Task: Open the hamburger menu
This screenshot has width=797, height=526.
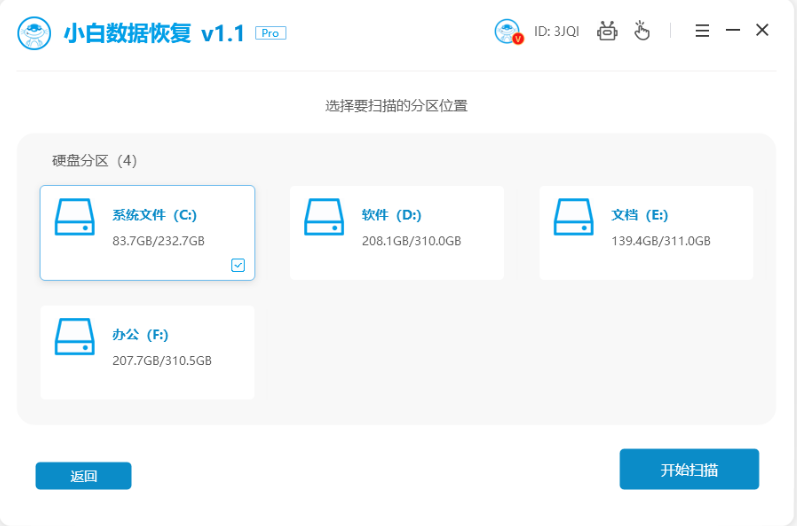Action: (x=702, y=31)
